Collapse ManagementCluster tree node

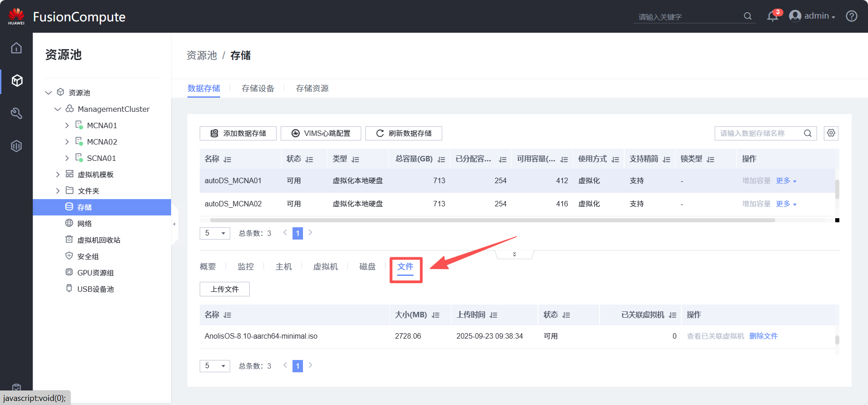click(x=58, y=109)
